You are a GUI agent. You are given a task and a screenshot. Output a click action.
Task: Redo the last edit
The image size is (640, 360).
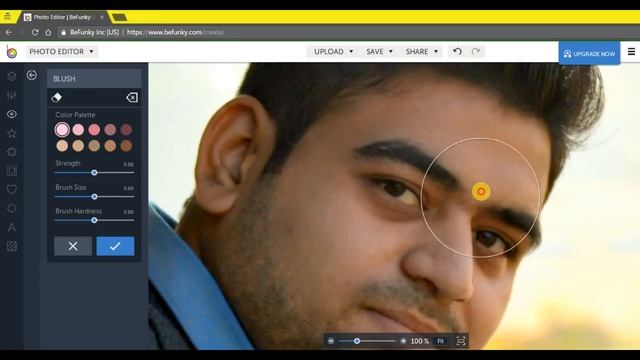(476, 51)
